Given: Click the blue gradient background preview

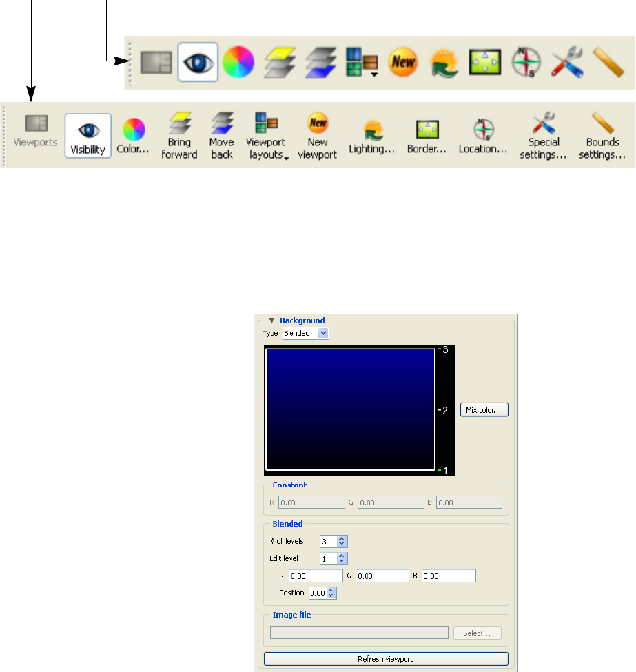Looking at the screenshot, I should pos(350,409).
